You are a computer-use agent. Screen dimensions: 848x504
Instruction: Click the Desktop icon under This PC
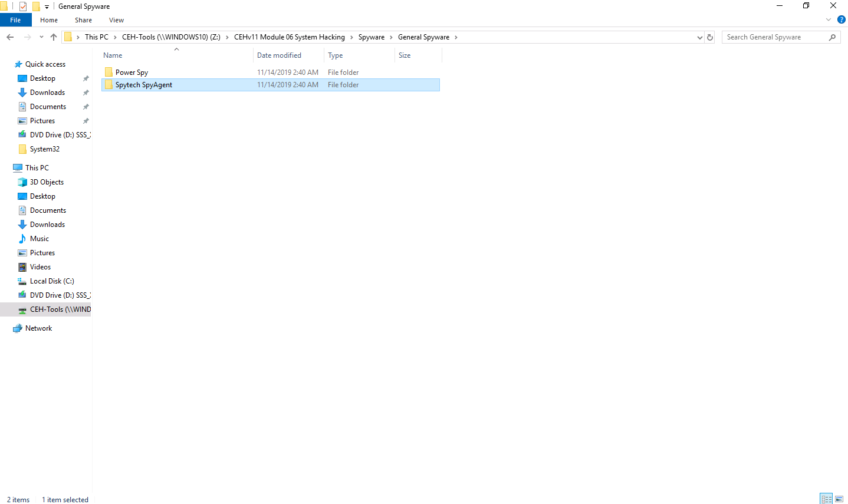22,196
